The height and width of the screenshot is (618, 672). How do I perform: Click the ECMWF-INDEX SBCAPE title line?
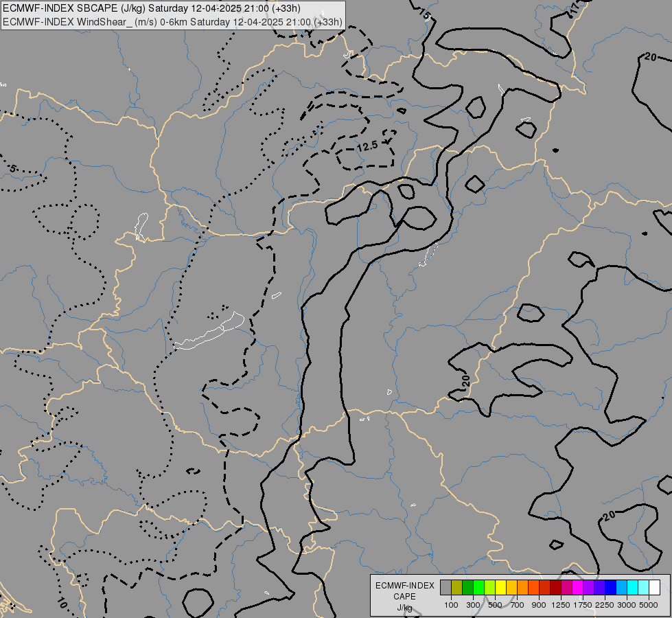152,8
